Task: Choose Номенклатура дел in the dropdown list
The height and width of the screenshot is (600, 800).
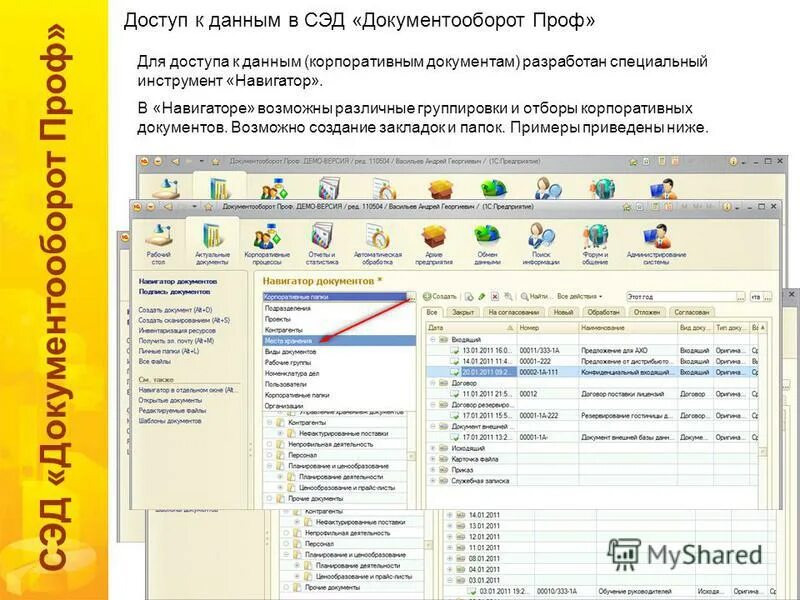Action: click(x=339, y=373)
